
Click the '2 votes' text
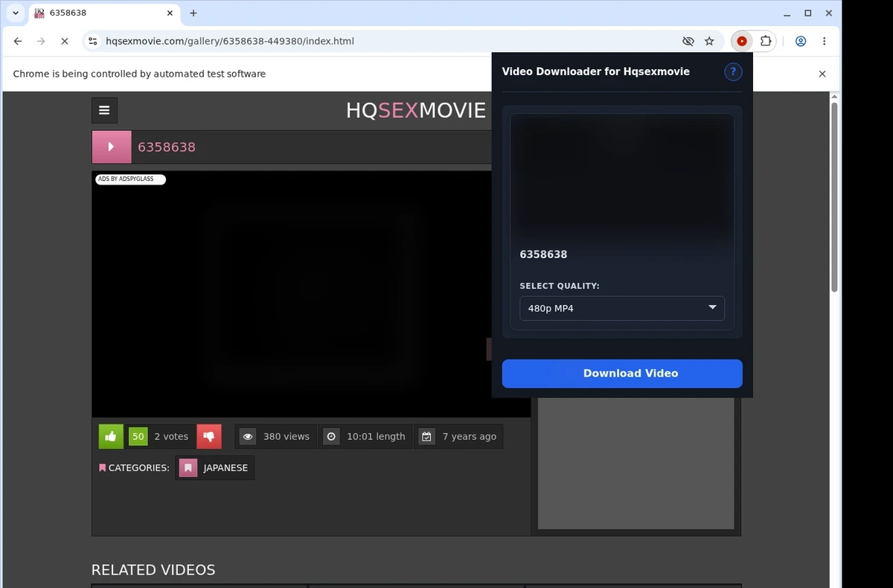171,437
